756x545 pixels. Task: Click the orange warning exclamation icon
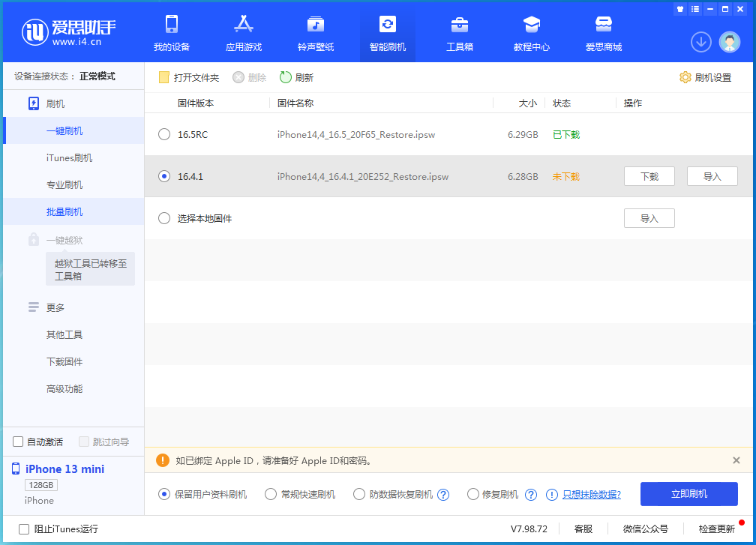coord(163,460)
